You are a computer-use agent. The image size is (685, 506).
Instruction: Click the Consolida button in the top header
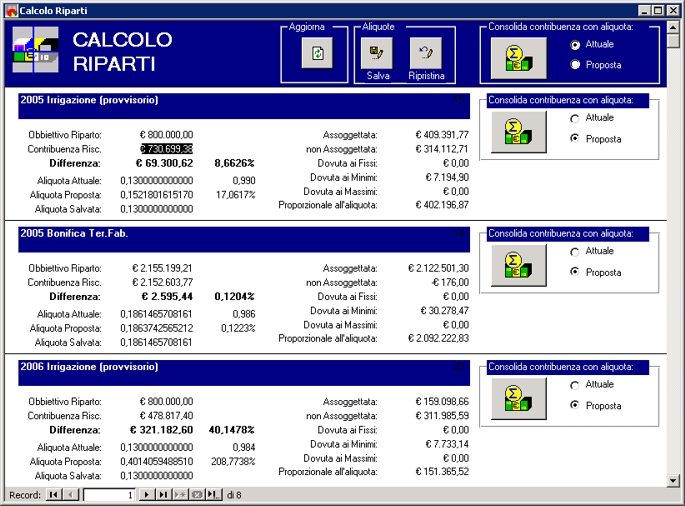pos(518,58)
